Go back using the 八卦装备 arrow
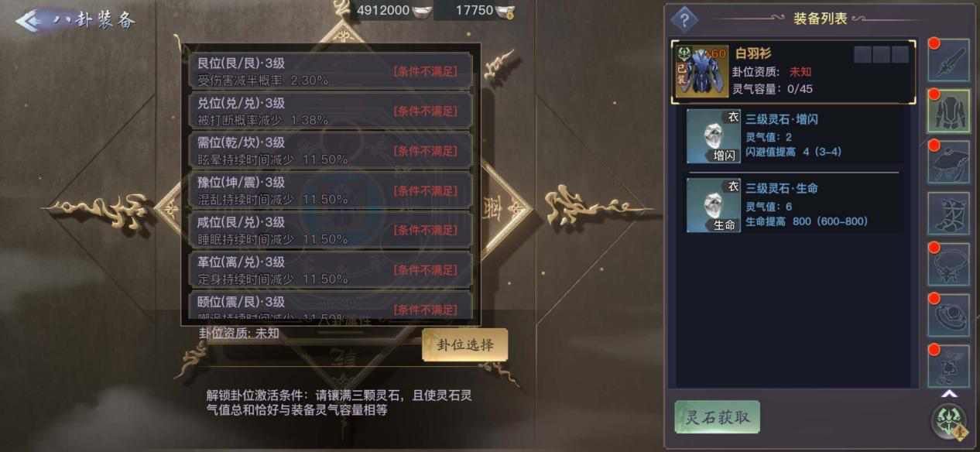980x452 pixels. tap(33, 20)
